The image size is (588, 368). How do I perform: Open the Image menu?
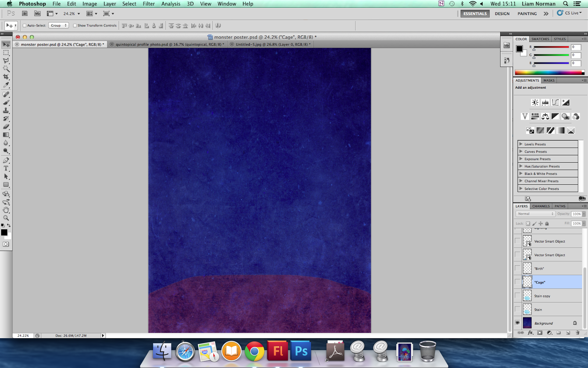pyautogui.click(x=90, y=4)
